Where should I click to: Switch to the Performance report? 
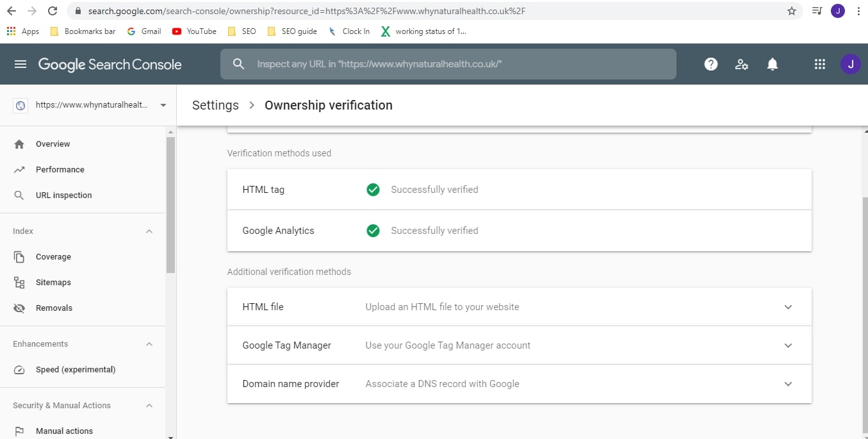point(60,169)
